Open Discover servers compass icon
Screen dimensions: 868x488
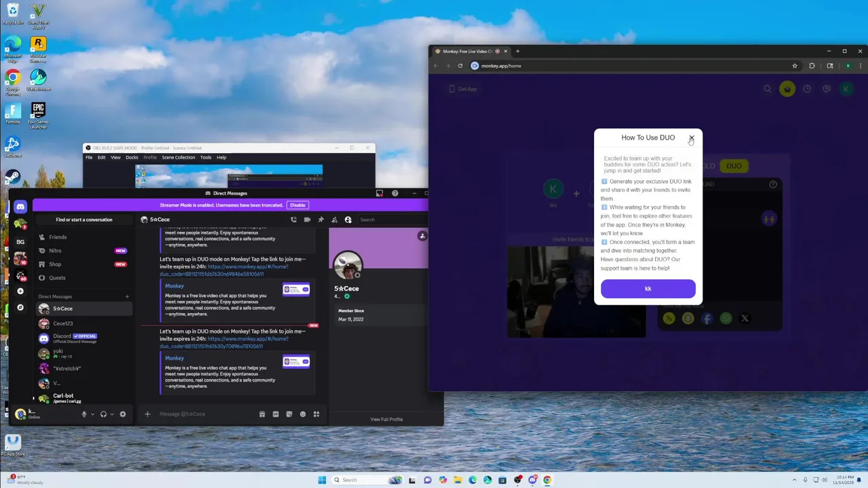20,307
